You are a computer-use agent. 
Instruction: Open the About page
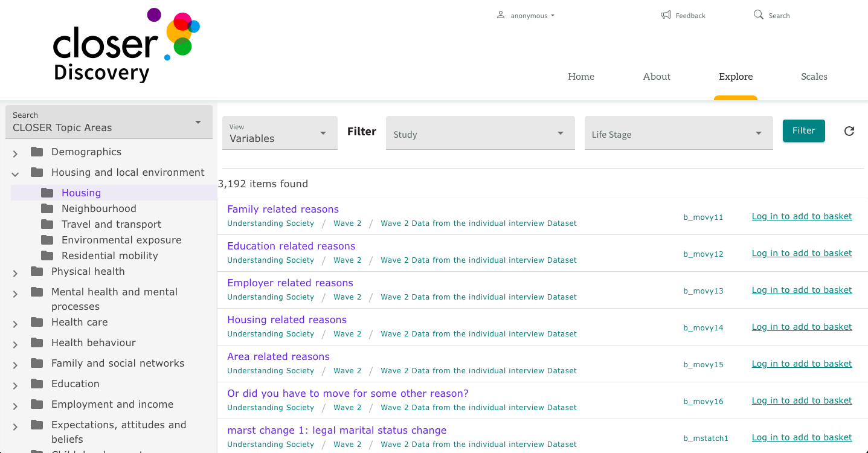656,77
